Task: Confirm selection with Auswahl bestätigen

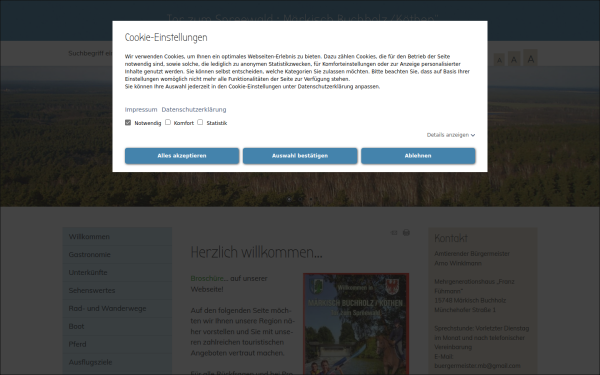Action: pos(300,156)
